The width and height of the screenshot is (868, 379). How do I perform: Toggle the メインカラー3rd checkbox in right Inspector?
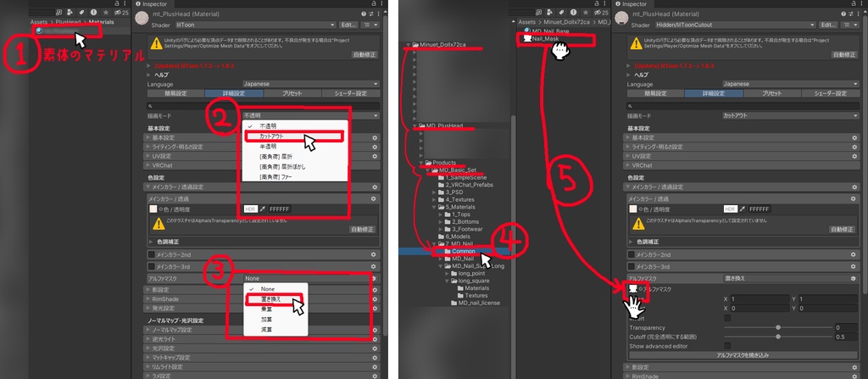[x=632, y=266]
